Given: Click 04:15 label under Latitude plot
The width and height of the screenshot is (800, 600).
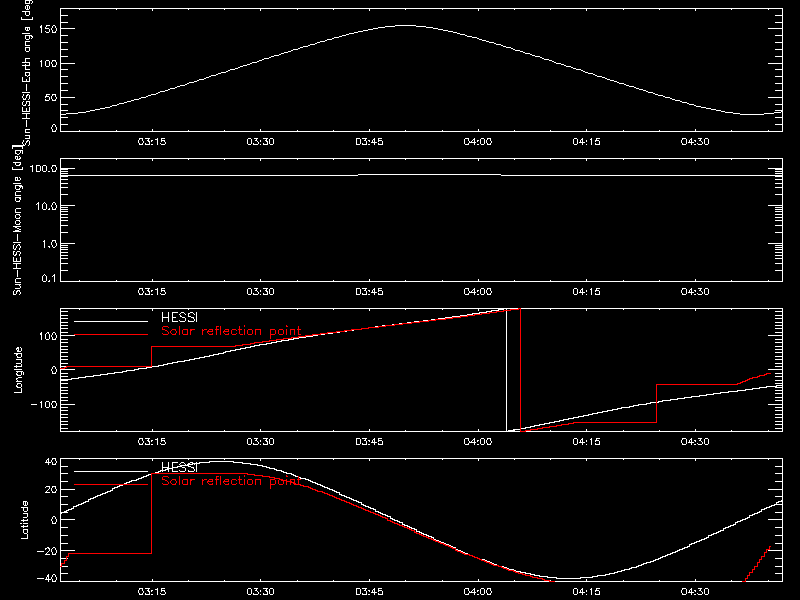Looking at the screenshot, I should [586, 591].
